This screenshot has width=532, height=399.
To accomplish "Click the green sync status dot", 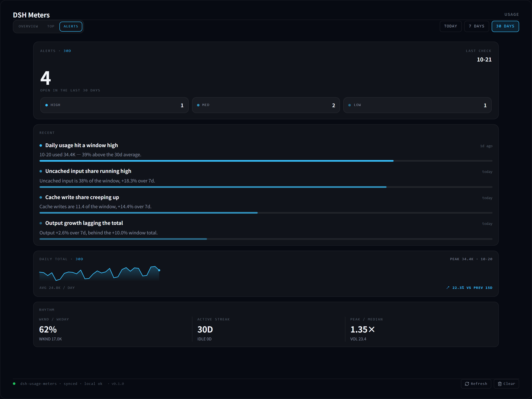I will 14,384.
